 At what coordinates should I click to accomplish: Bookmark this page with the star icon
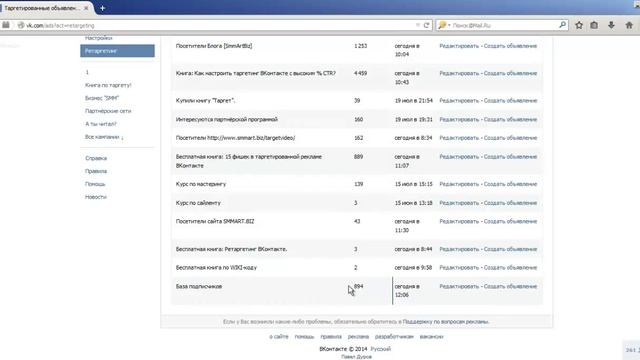(x=579, y=25)
